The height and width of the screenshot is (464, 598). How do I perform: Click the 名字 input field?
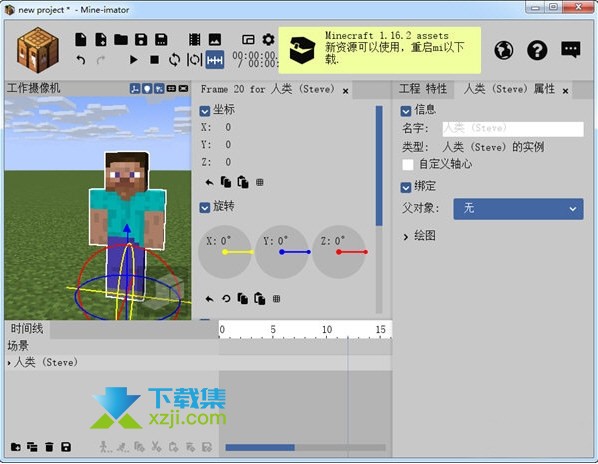pyautogui.click(x=513, y=129)
